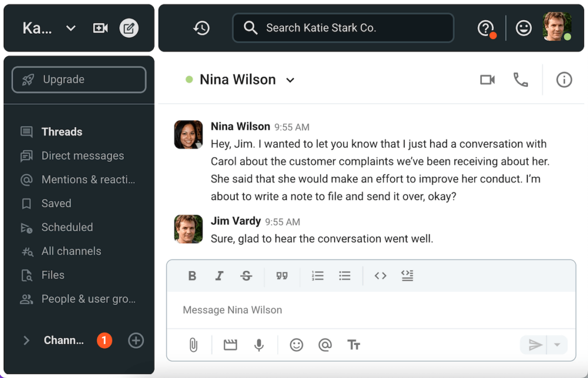Image resolution: width=588 pixels, height=378 pixels.
Task: Toggle italic formatting in the composer
Action: tap(219, 276)
